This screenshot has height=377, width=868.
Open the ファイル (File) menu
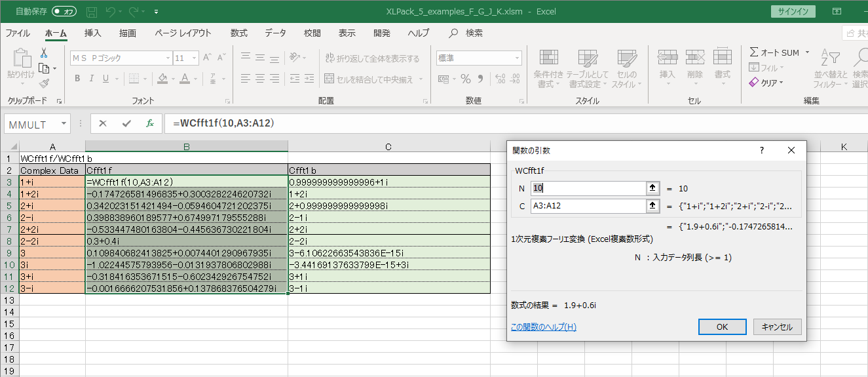pos(18,33)
